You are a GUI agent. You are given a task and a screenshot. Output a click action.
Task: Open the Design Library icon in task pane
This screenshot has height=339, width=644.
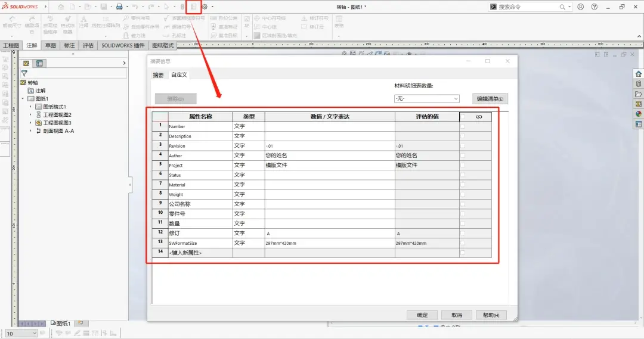(638, 84)
